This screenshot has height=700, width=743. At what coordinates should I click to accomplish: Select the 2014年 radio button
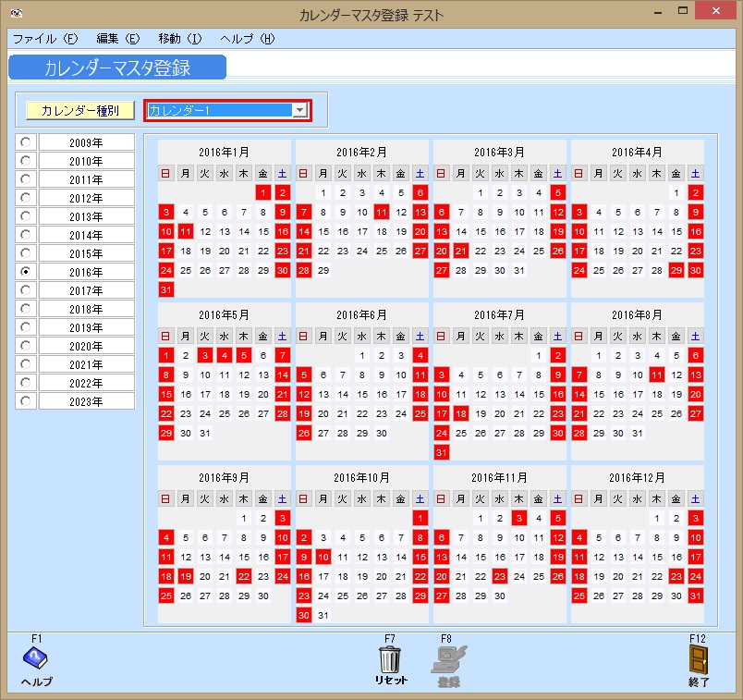tap(26, 235)
